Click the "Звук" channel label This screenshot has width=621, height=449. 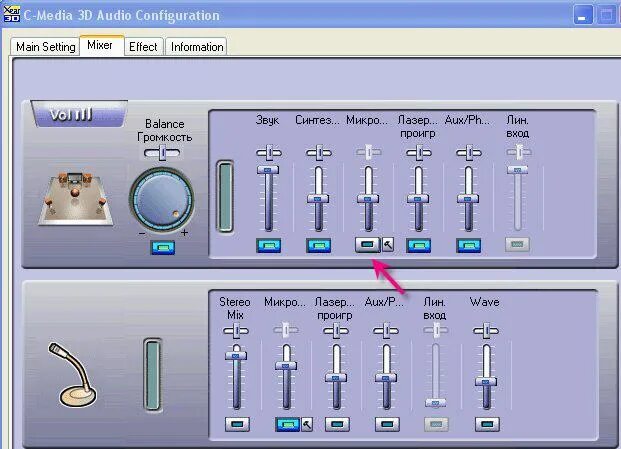[x=267, y=120]
